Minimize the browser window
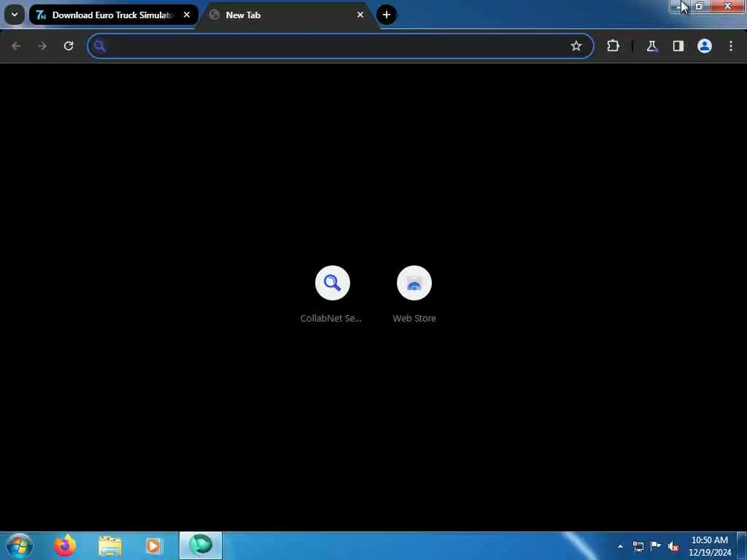 pos(679,6)
